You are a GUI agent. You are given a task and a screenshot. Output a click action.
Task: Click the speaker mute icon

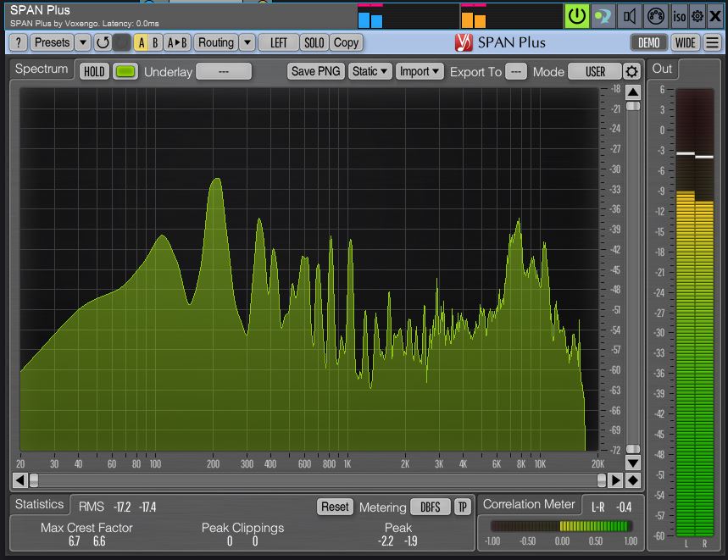pyautogui.click(x=629, y=15)
